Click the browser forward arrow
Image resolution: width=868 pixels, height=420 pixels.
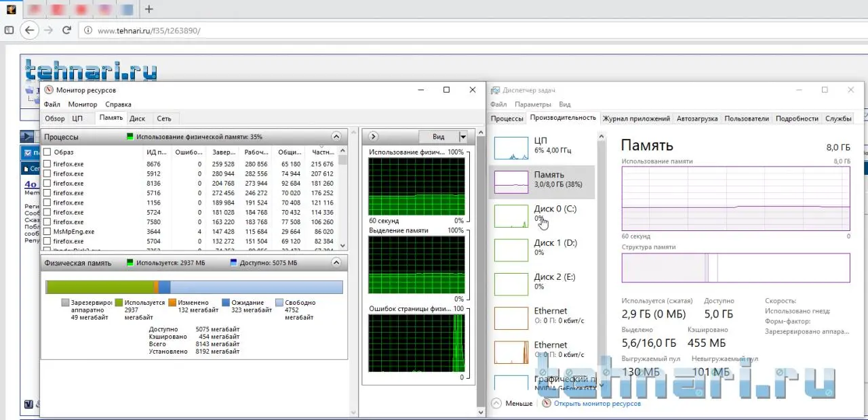(48, 30)
